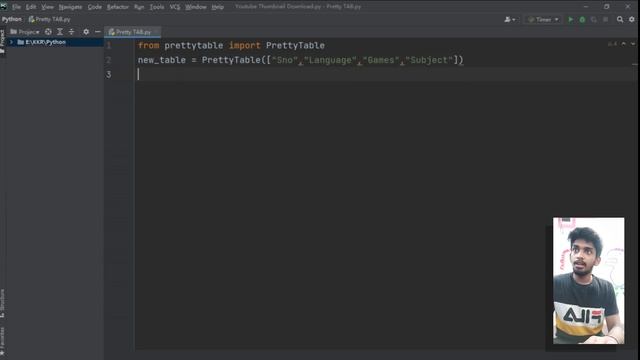640x360 pixels.
Task: Open the Window menu
Action: click(196, 7)
